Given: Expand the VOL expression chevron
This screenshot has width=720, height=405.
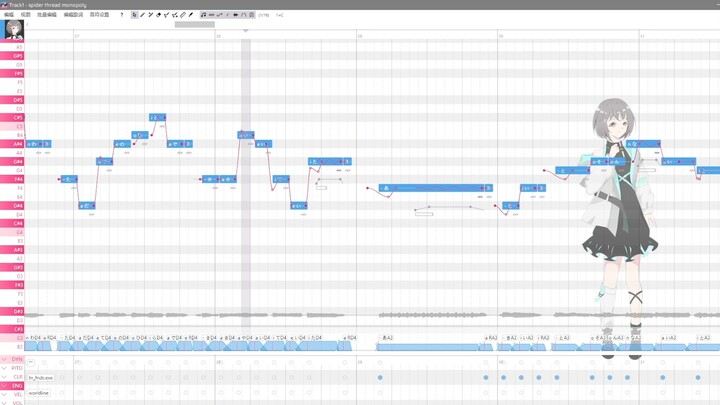Looking at the screenshot, I should 4,403.
